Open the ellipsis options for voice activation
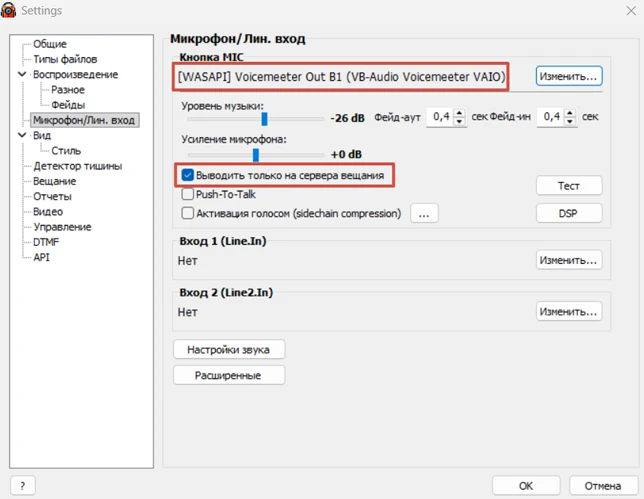 coord(424,214)
